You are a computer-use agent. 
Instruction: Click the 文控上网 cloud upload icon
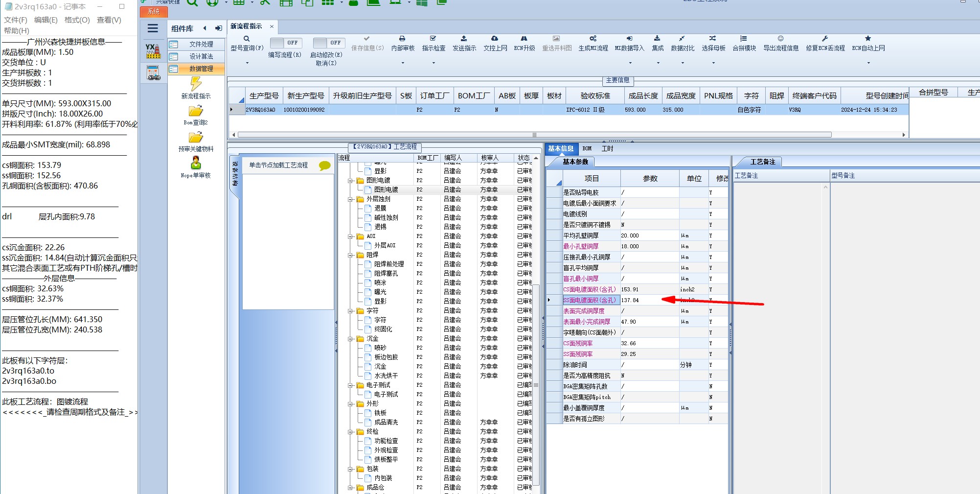(495, 39)
